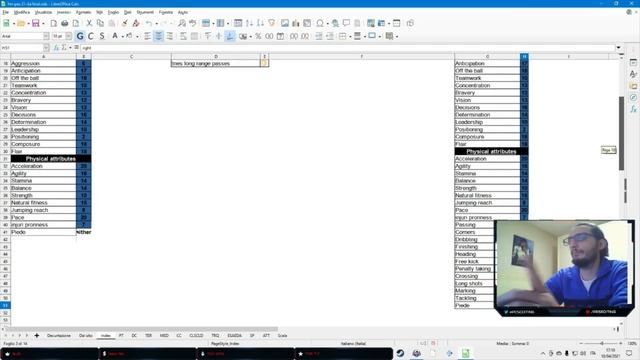
Task: Open the undo history dropdown arrow
Action: 156,23
